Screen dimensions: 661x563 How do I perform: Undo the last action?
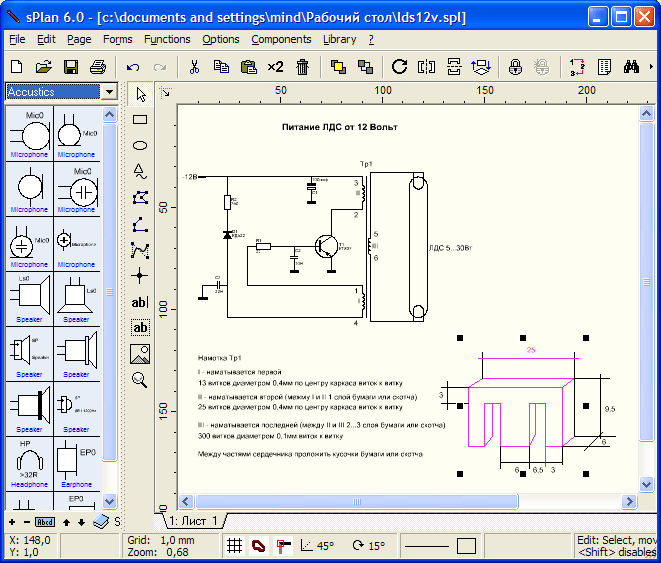[x=133, y=67]
